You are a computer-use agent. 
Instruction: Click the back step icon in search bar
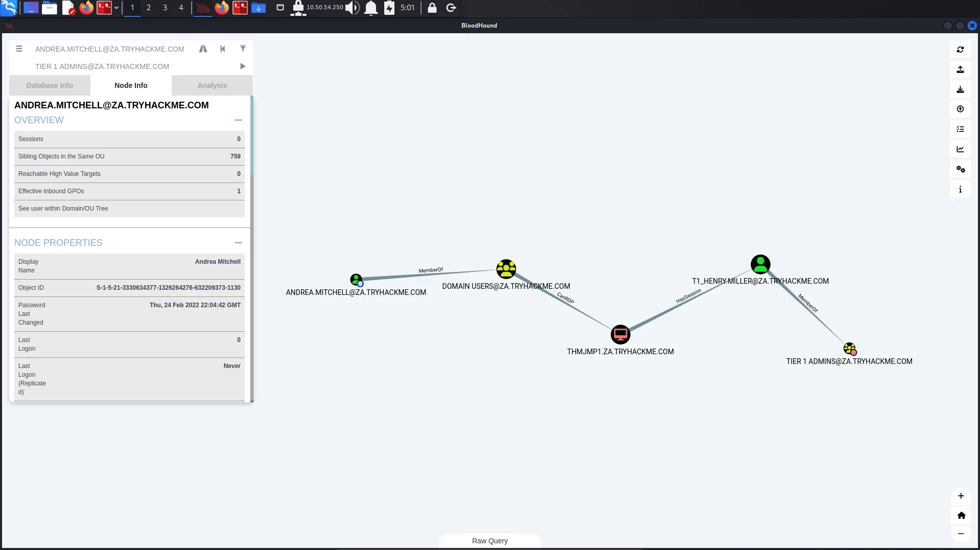click(223, 49)
